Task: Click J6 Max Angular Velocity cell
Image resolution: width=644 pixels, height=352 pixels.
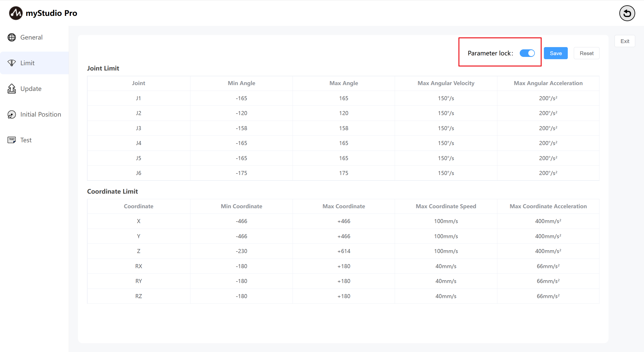Action: coord(446,173)
